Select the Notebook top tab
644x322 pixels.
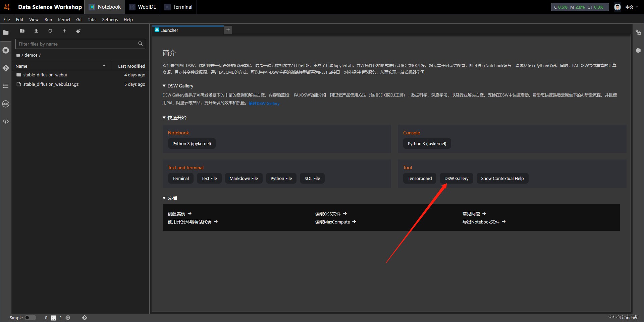(x=105, y=7)
